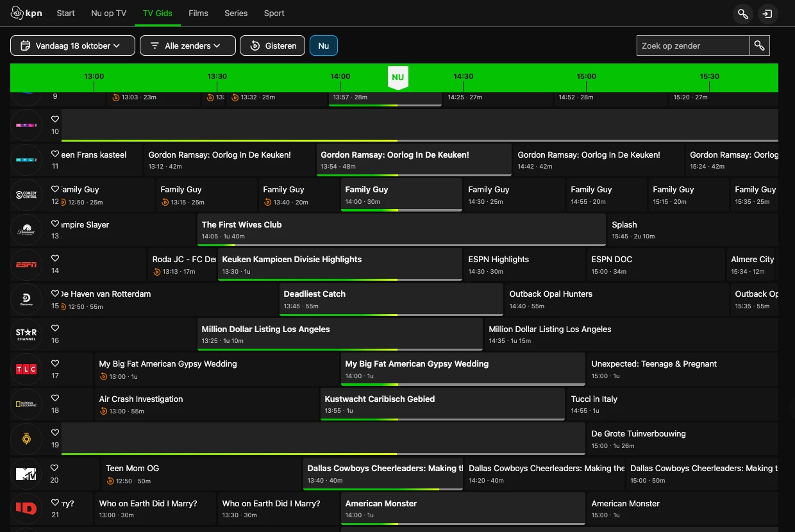Open American Monster at 14:00

click(x=463, y=508)
